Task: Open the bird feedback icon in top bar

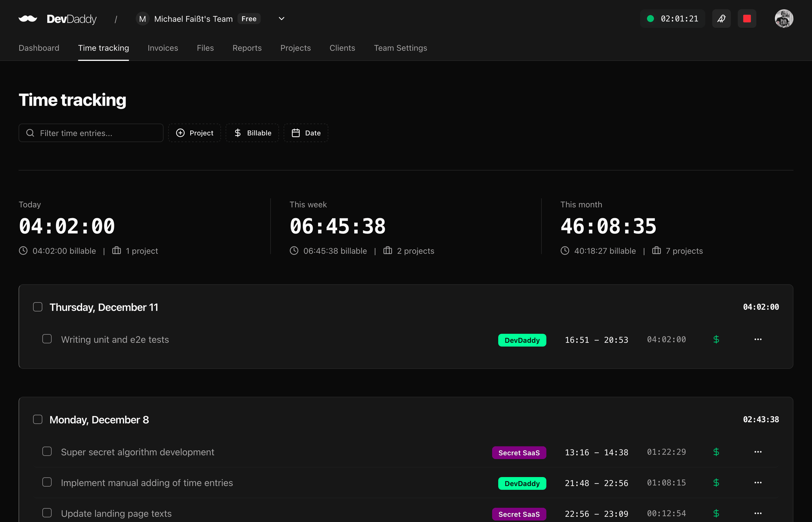Action: coord(722,19)
